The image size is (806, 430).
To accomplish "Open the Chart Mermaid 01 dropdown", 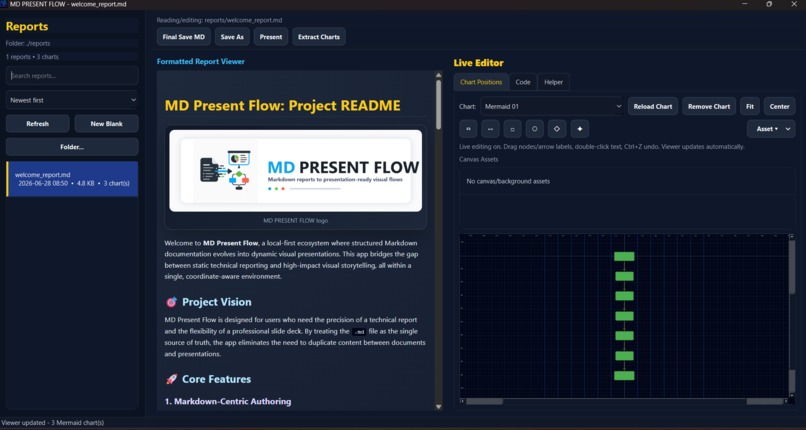I will click(x=552, y=106).
